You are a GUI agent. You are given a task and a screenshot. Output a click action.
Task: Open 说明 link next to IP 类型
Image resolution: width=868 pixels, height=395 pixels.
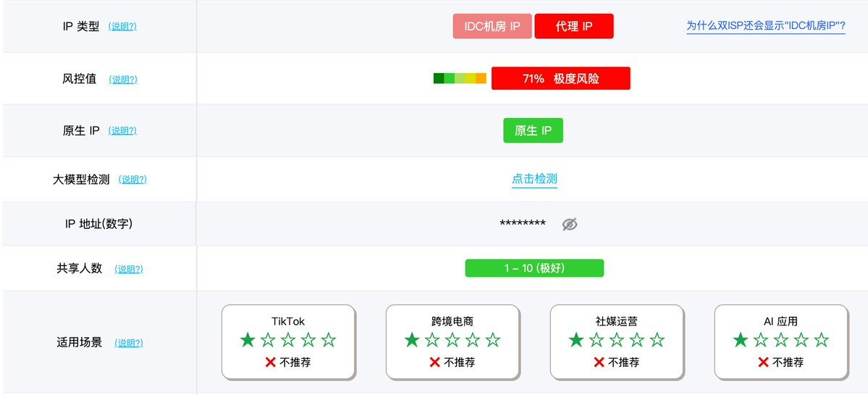[122, 26]
